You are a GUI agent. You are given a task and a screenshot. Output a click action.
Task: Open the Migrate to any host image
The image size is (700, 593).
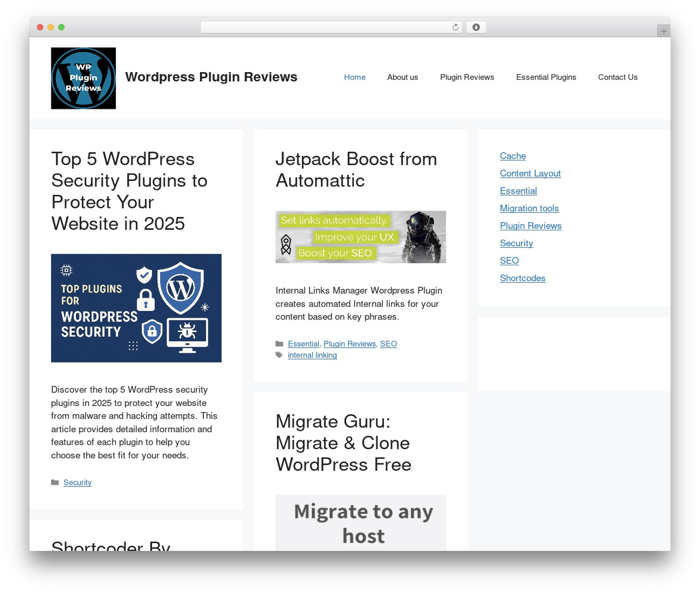[x=361, y=523]
